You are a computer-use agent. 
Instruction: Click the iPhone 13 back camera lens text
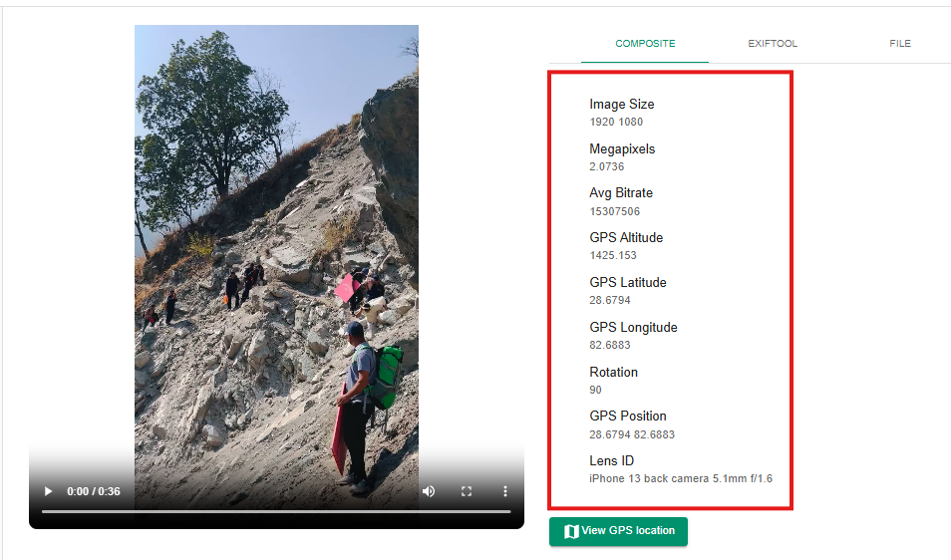point(680,479)
